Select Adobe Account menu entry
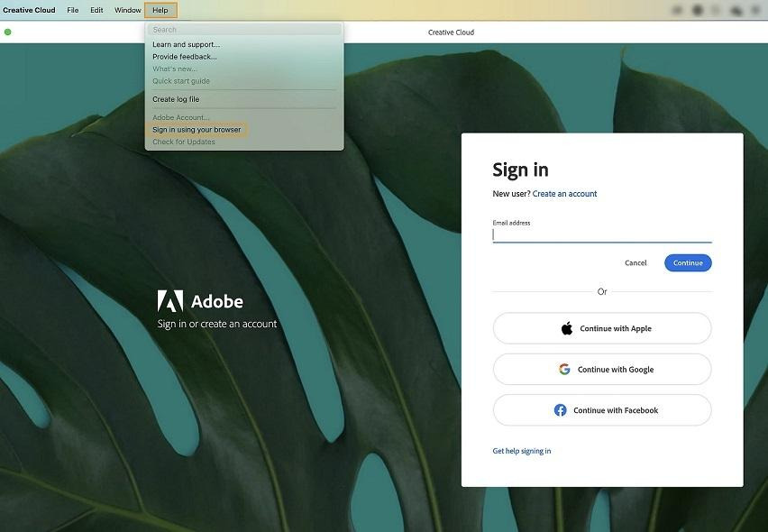 pyautogui.click(x=181, y=117)
